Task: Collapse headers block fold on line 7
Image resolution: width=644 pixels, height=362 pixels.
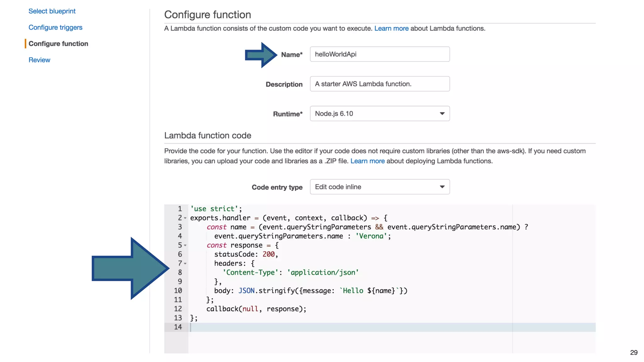Action: pyautogui.click(x=185, y=264)
